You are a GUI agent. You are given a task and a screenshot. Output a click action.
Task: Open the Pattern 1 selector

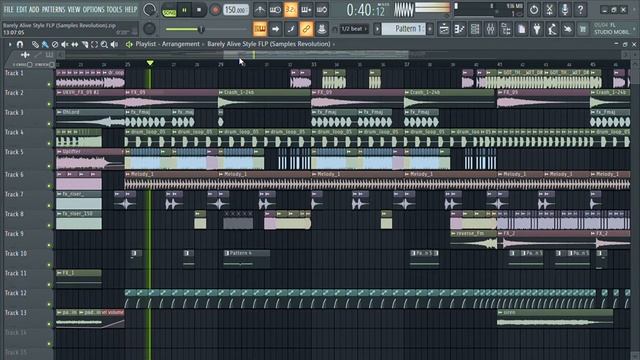403,29
